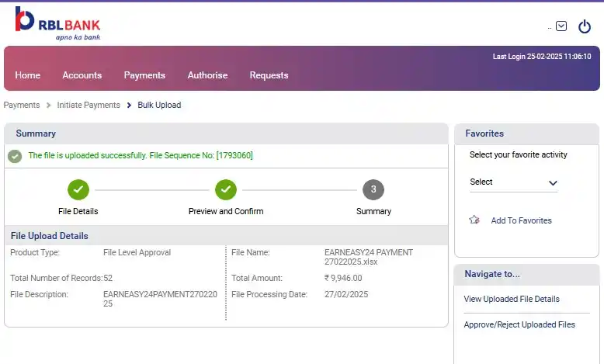
Task: Click the Add To Favorites star icon
Action: (x=474, y=220)
